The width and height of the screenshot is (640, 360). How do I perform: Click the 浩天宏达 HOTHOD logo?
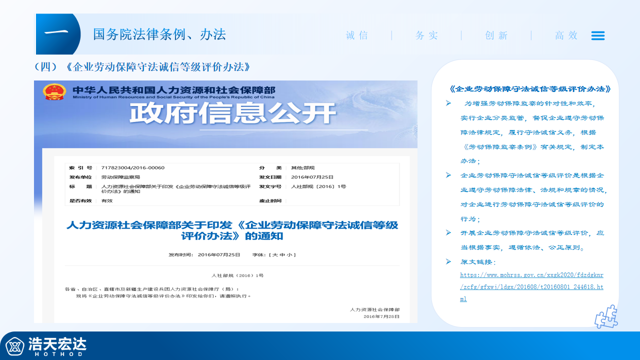click(x=46, y=346)
